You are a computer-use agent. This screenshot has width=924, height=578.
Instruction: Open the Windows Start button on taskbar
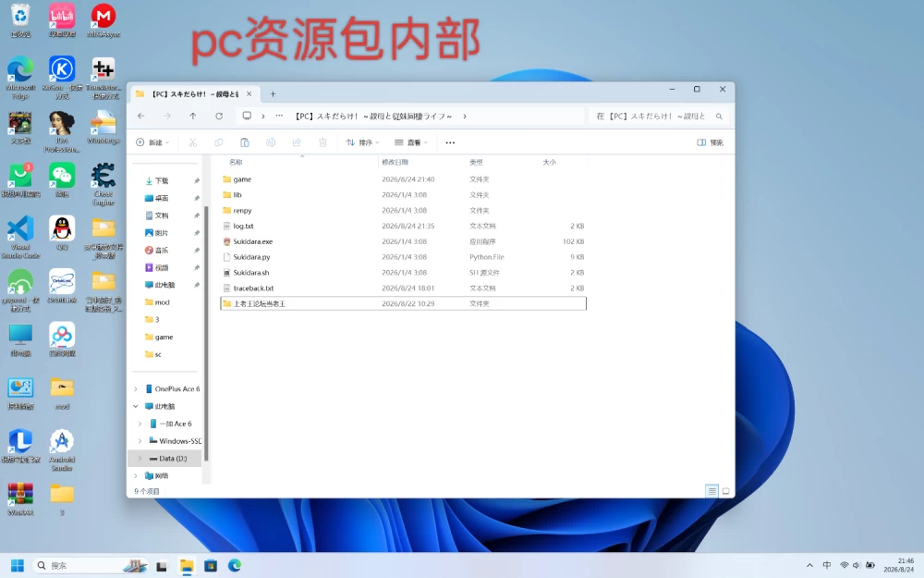[x=18, y=566]
